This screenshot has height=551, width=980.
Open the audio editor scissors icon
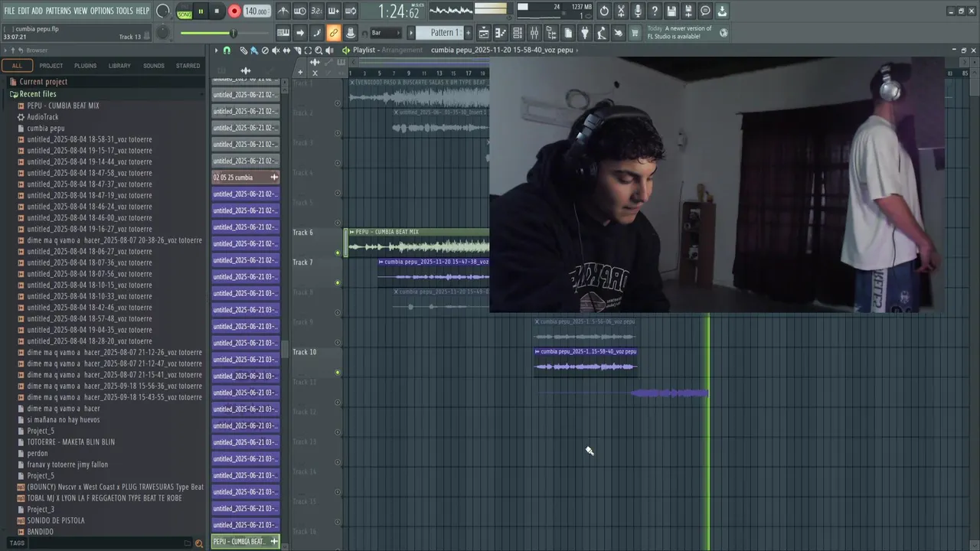[x=620, y=11]
